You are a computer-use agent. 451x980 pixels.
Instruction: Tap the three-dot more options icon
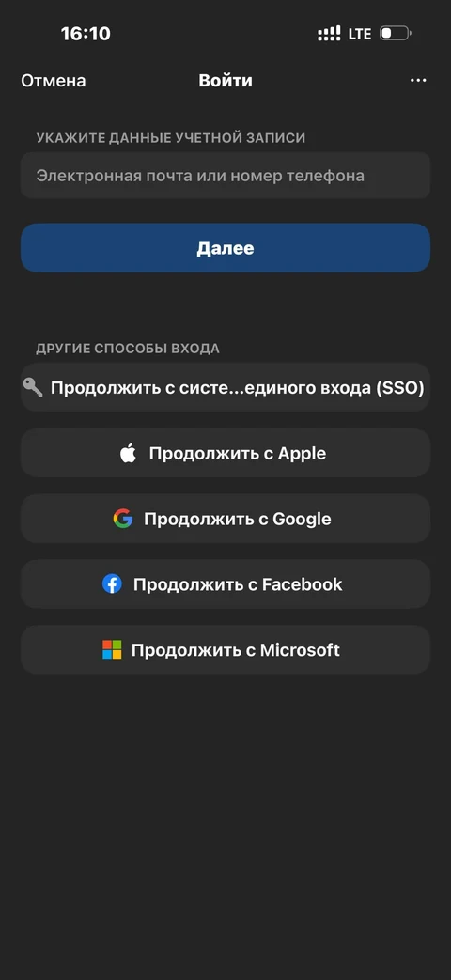418,81
